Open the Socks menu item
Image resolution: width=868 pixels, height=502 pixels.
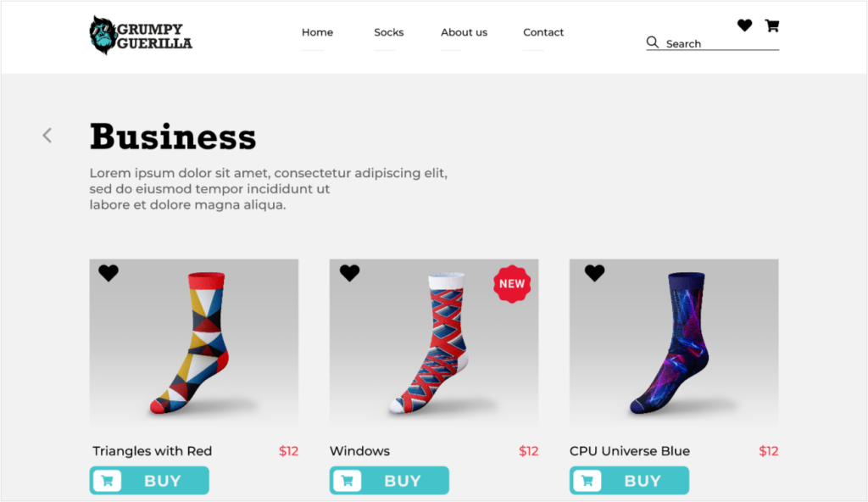click(388, 32)
